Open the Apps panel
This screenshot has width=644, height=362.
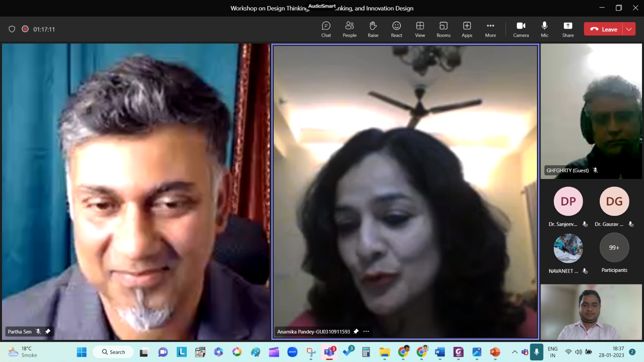pyautogui.click(x=467, y=29)
